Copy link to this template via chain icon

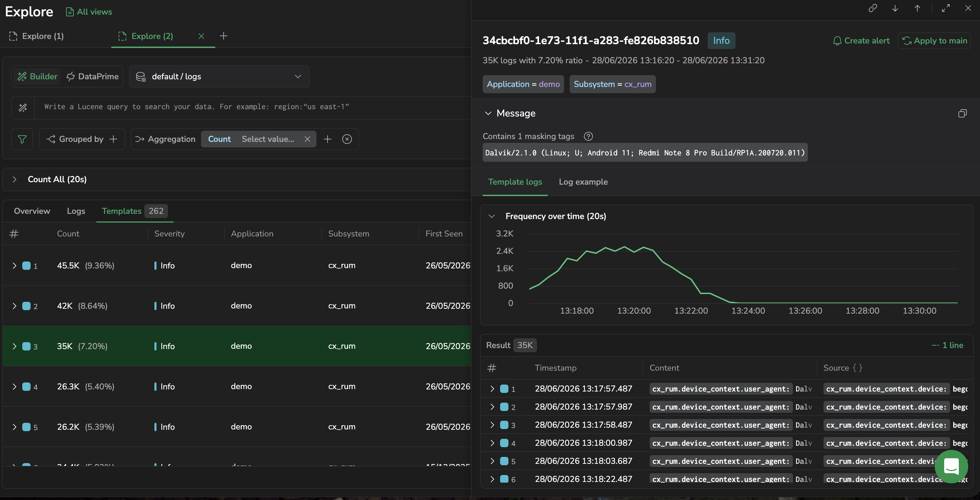coord(873,8)
